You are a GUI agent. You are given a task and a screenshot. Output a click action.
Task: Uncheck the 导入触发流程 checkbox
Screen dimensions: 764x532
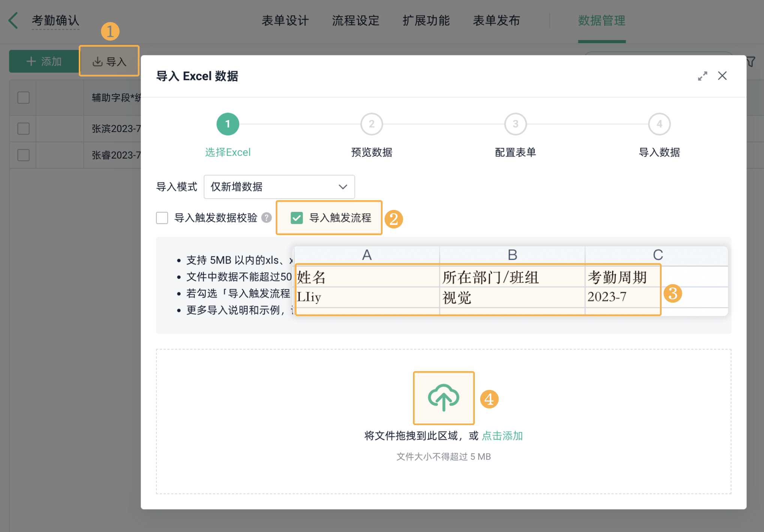pos(297,218)
